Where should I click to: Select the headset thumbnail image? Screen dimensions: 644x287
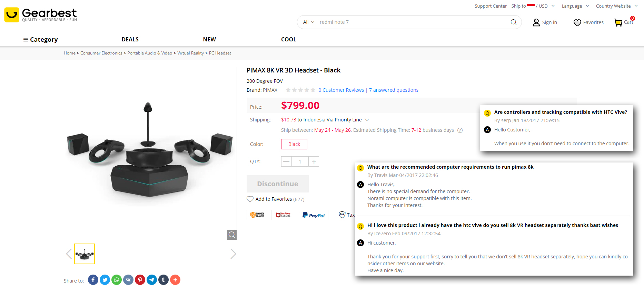[x=85, y=254]
